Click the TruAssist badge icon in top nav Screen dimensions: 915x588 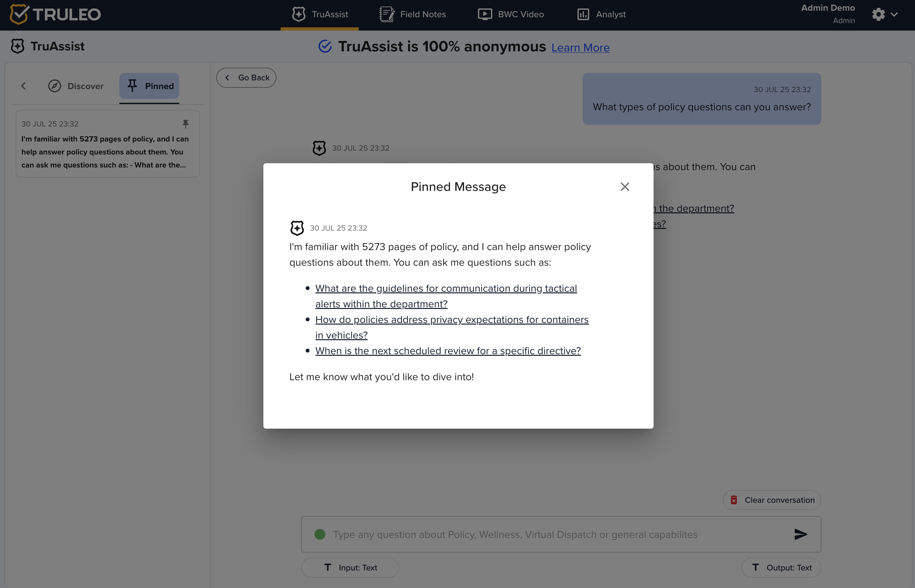click(x=298, y=15)
